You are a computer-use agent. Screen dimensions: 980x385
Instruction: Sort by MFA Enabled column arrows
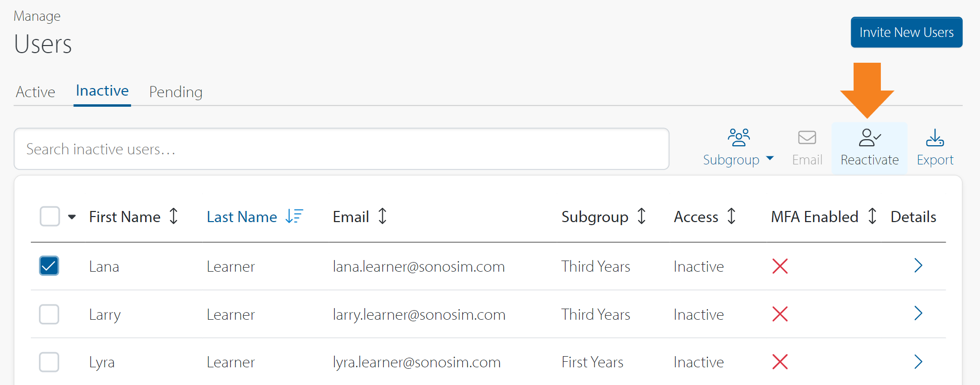tap(872, 216)
